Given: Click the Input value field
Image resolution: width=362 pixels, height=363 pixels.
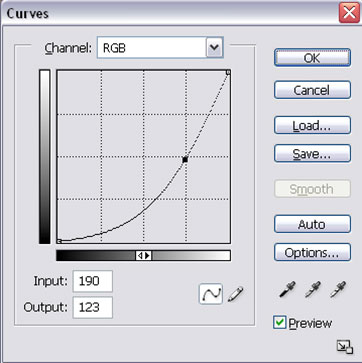Looking at the screenshot, I should [93, 281].
